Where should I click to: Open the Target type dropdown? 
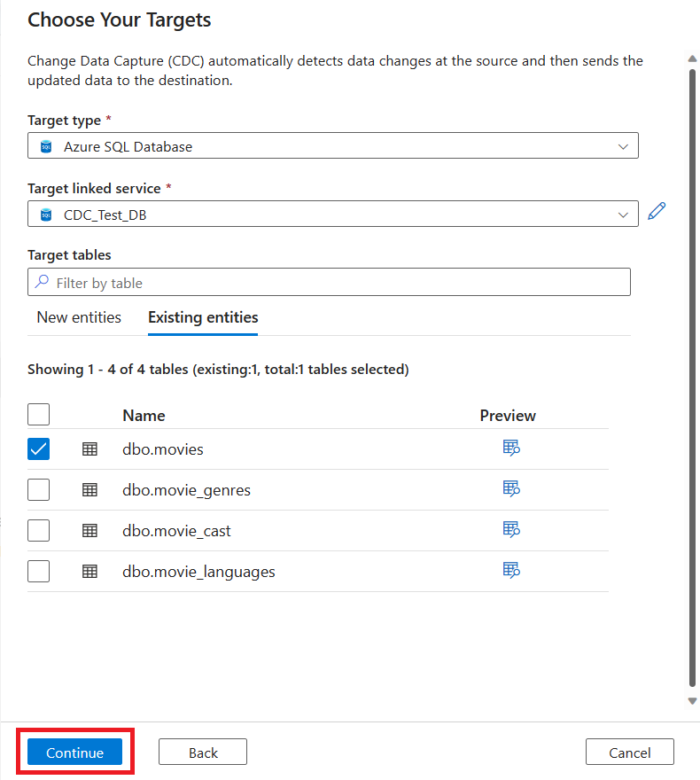[x=623, y=145]
